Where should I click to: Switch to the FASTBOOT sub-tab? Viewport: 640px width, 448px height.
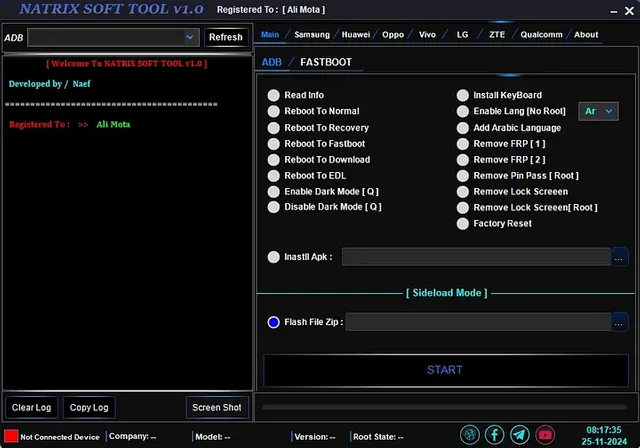tap(326, 62)
